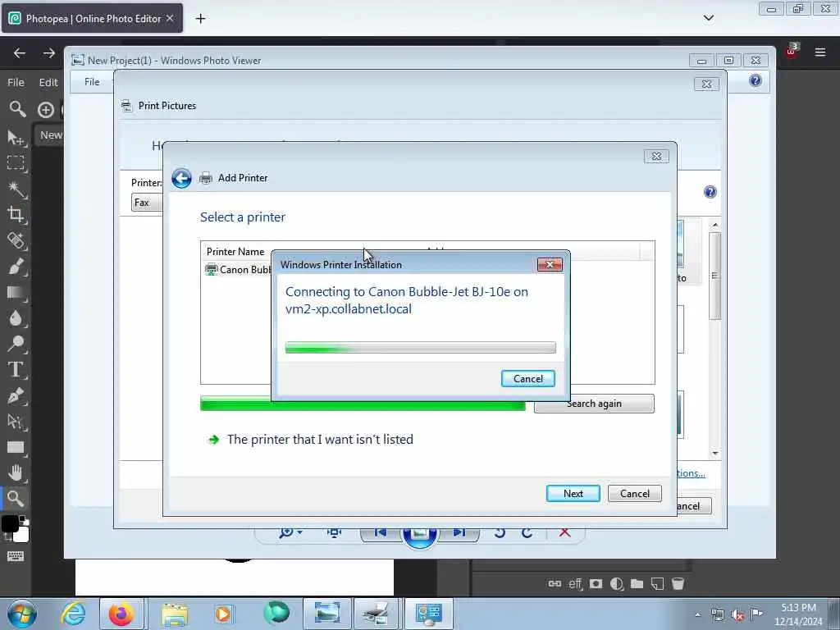Click the white background color swatch

tap(21, 535)
